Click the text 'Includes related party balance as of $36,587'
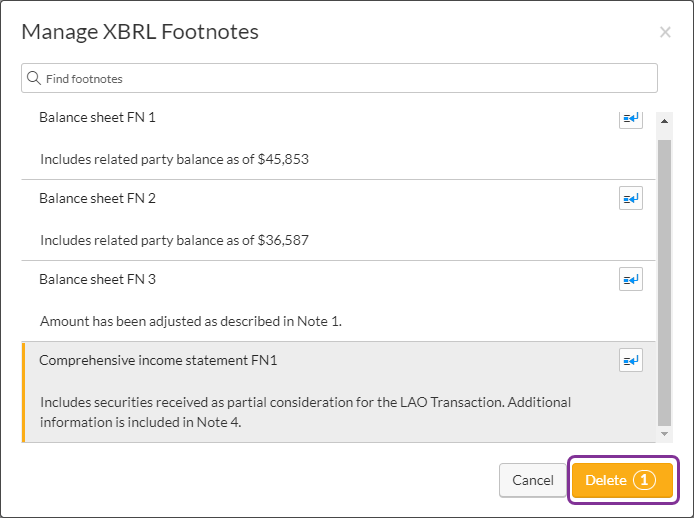 174,240
